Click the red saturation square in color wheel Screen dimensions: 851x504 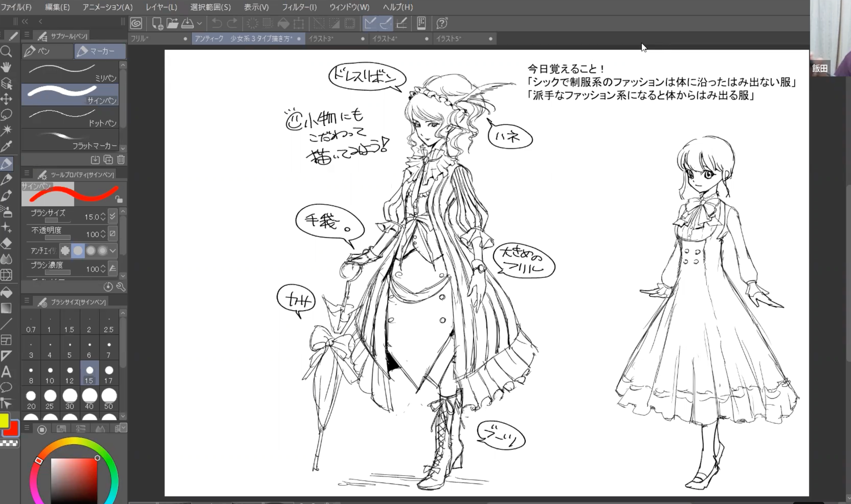[x=74, y=480]
